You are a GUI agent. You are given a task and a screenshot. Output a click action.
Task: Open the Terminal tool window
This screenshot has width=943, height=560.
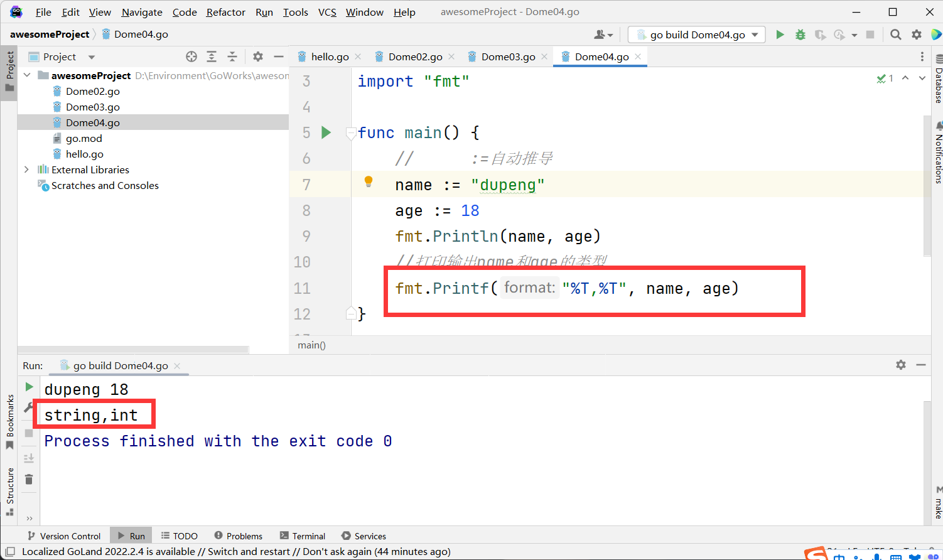303,536
